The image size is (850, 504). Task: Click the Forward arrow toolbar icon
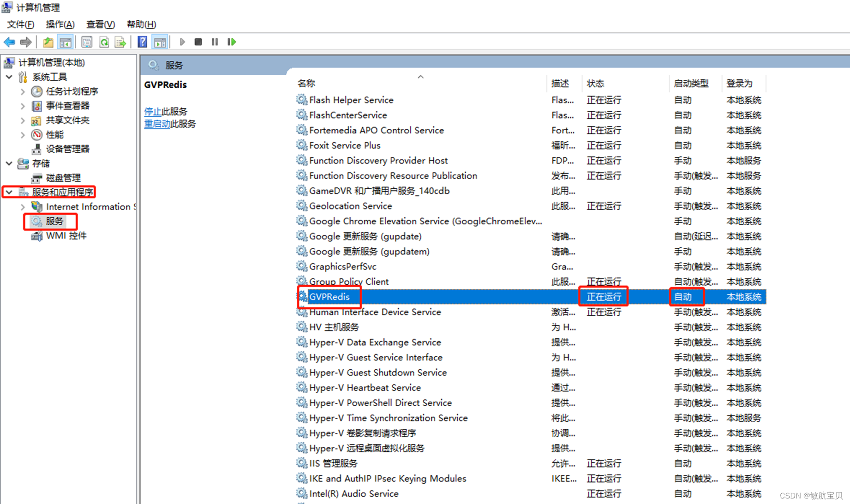(x=26, y=42)
